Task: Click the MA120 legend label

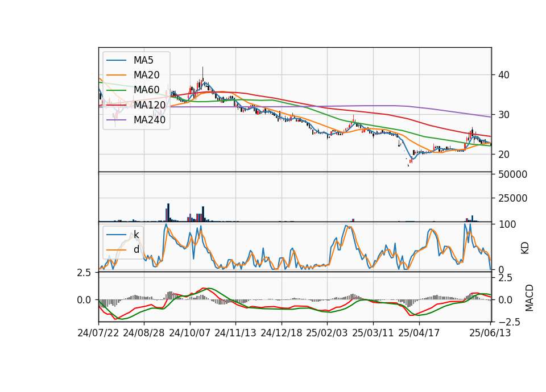Action: (x=150, y=105)
